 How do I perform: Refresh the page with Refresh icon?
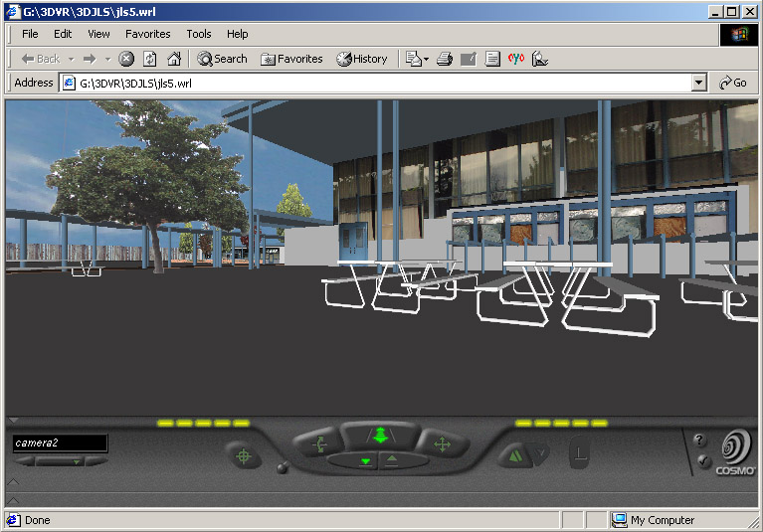point(150,59)
